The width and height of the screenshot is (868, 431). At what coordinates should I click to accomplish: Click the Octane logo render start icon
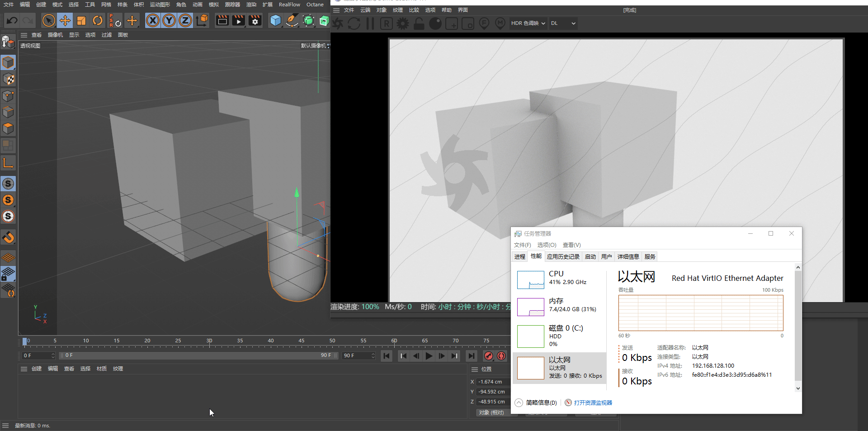coord(338,24)
